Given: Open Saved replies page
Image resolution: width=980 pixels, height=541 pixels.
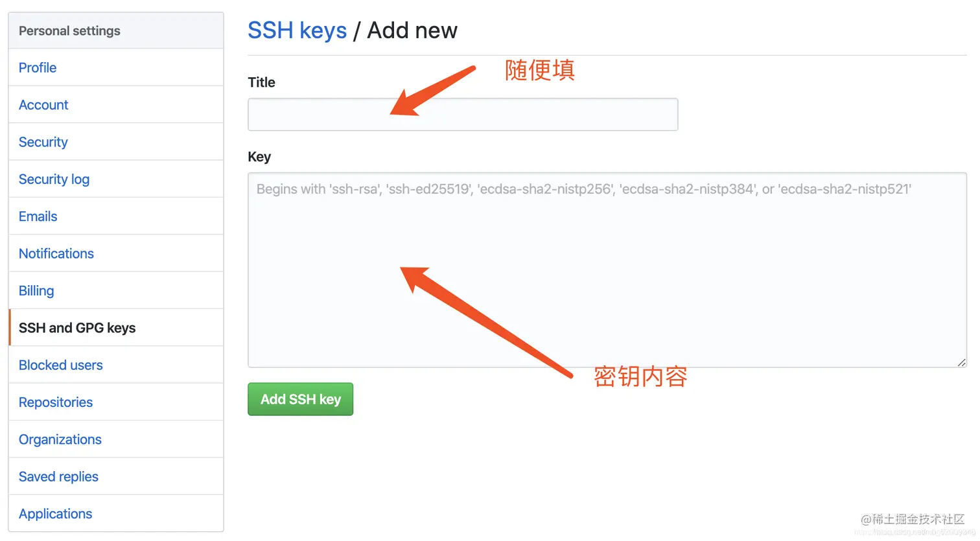Looking at the screenshot, I should pos(116,476).
